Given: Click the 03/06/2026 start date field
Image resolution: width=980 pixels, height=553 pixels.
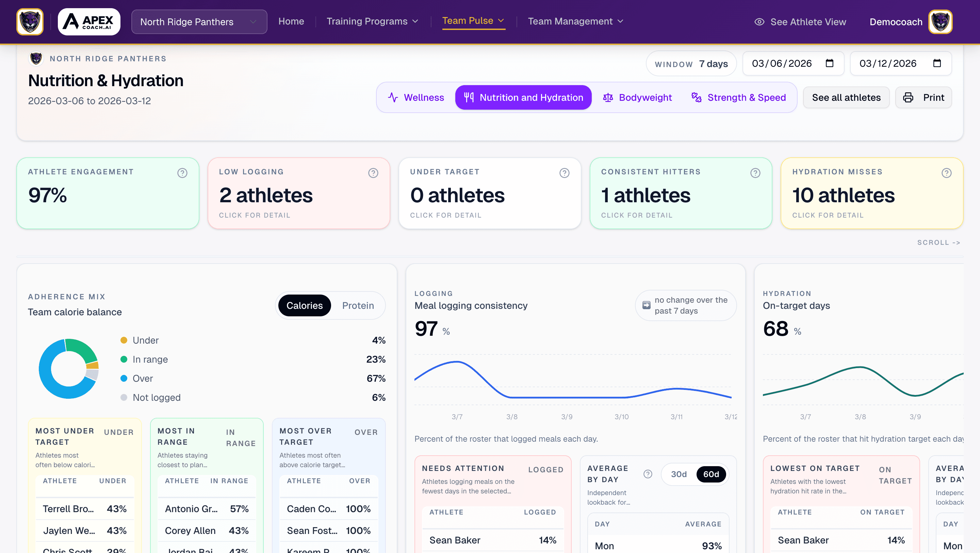Looking at the screenshot, I should tap(794, 63).
